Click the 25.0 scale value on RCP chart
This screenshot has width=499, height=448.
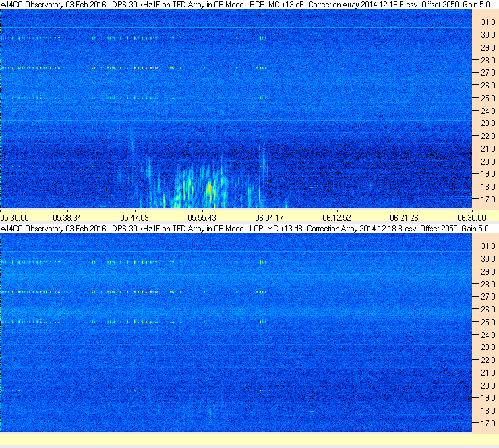[488, 99]
